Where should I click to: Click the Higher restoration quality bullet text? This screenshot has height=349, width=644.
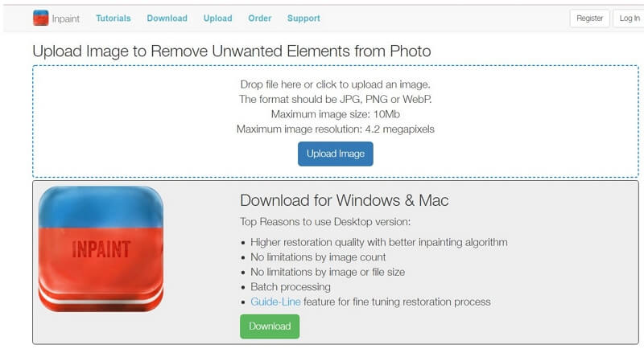click(379, 242)
